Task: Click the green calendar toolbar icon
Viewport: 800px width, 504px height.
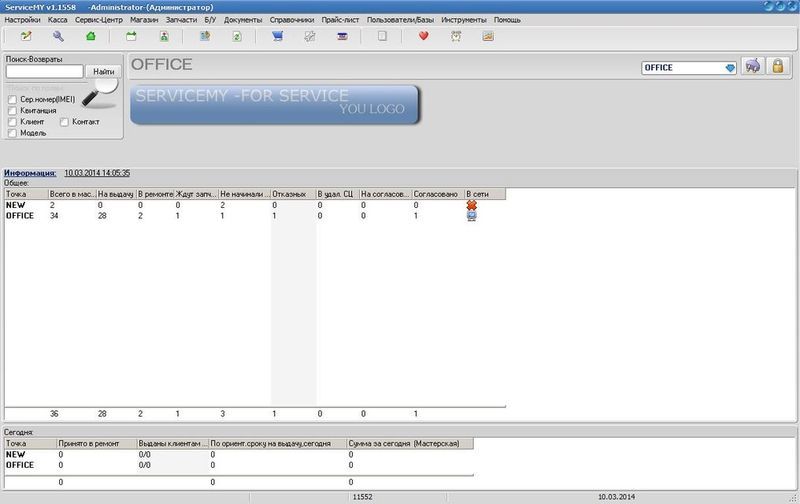Action: (131, 36)
